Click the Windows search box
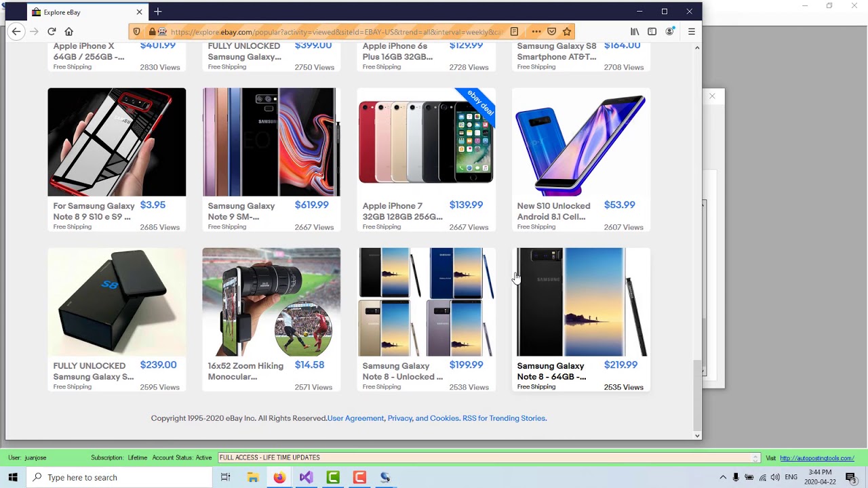The image size is (868, 488). pyautogui.click(x=121, y=477)
